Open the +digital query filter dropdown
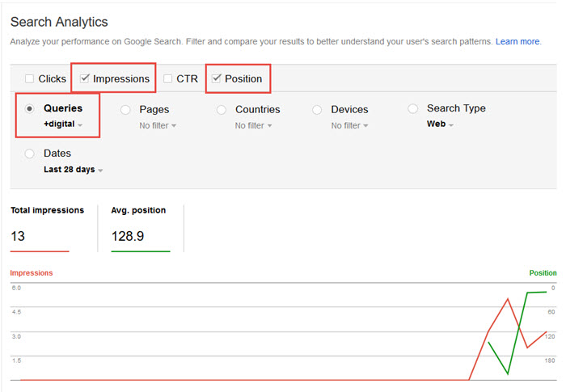This screenshot has width=566, height=392. click(x=63, y=125)
